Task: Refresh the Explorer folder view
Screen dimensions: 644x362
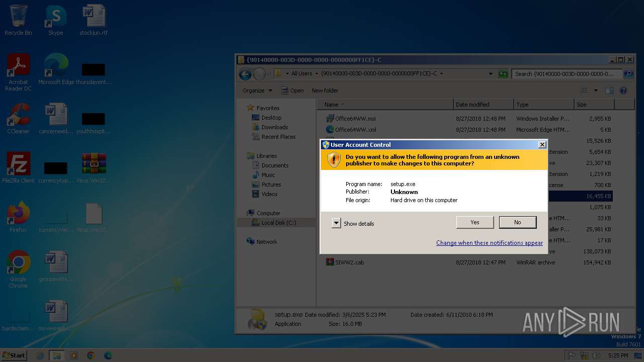Action: [x=503, y=74]
